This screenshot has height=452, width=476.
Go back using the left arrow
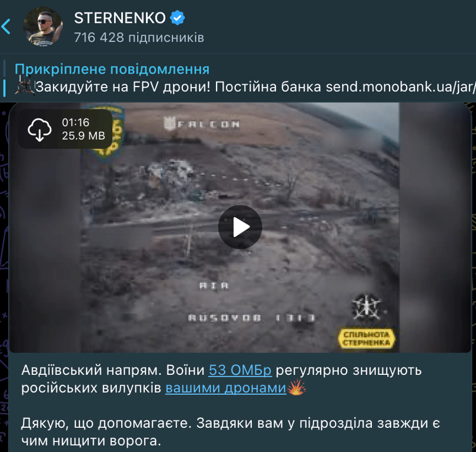[x=6, y=26]
